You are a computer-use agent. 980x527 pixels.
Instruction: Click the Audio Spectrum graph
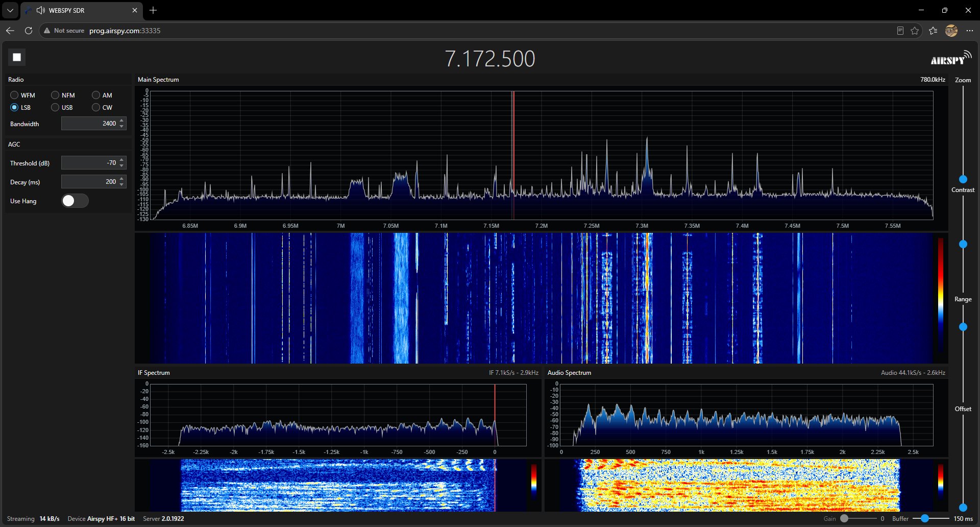click(x=746, y=415)
